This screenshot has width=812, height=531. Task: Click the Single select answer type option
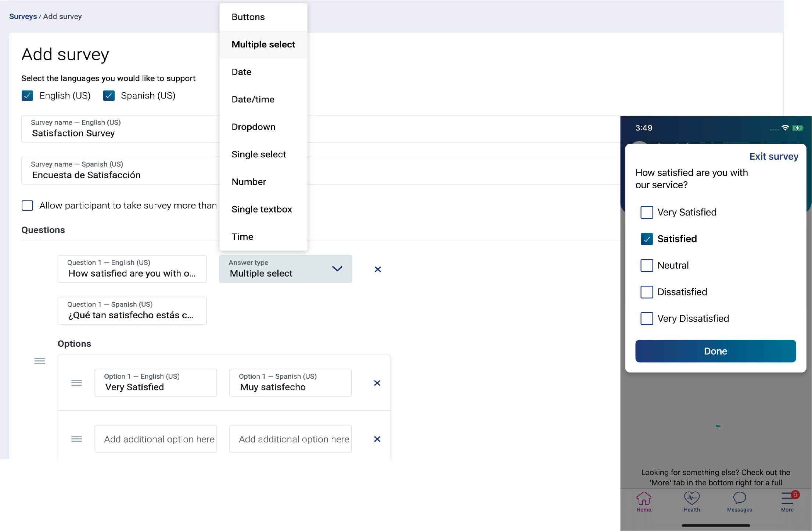tap(259, 154)
